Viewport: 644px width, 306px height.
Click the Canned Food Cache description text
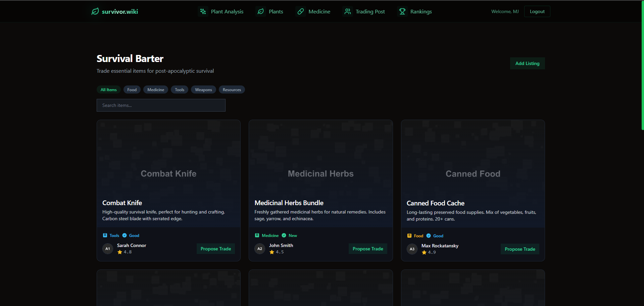pos(472,216)
